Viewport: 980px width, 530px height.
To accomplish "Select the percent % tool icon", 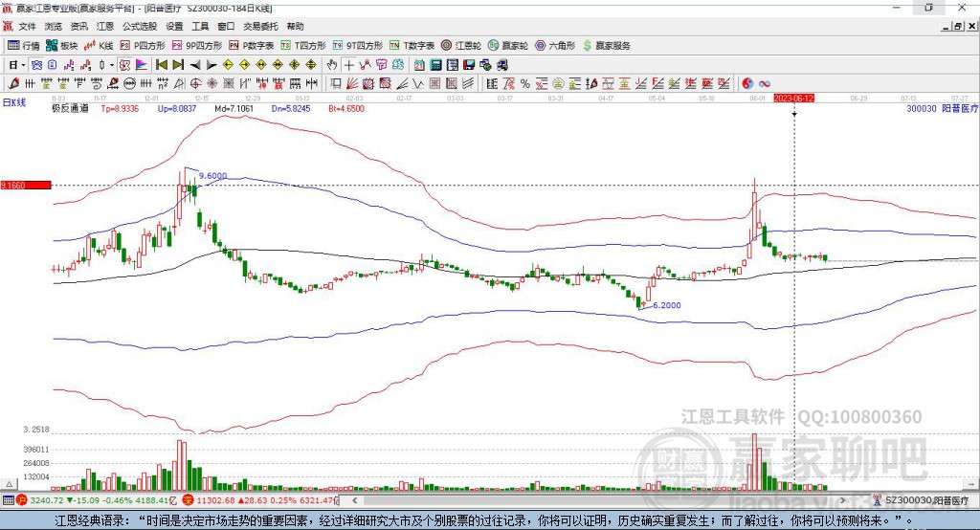I will coord(525,83).
